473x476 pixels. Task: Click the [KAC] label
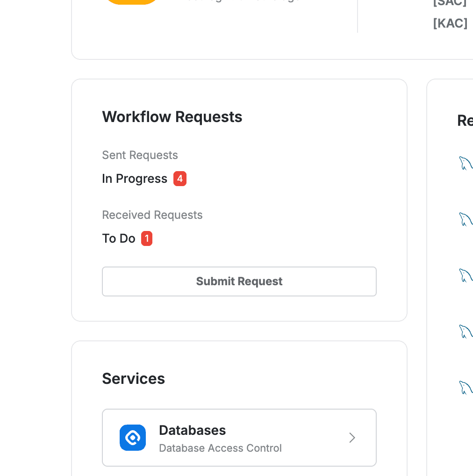click(x=450, y=23)
